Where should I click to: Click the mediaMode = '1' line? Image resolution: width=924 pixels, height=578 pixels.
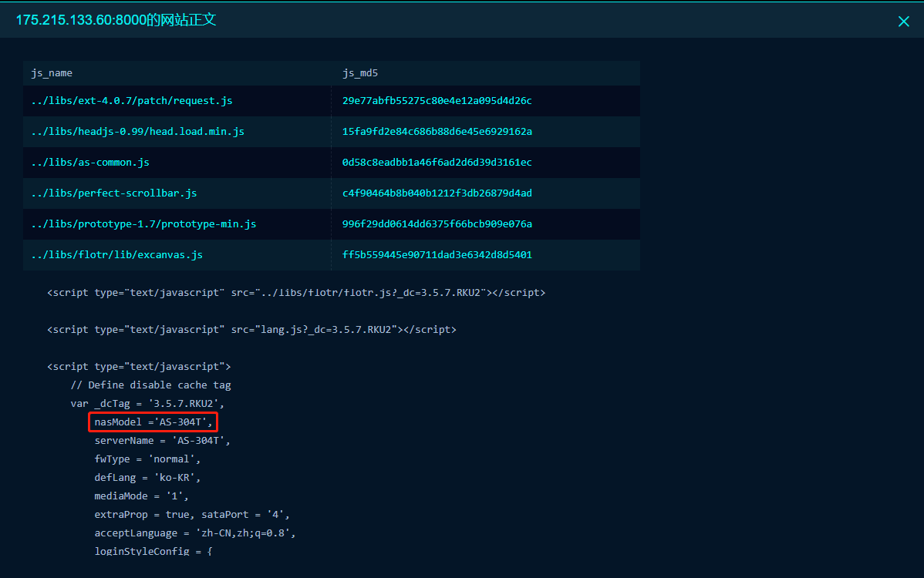[141, 496]
